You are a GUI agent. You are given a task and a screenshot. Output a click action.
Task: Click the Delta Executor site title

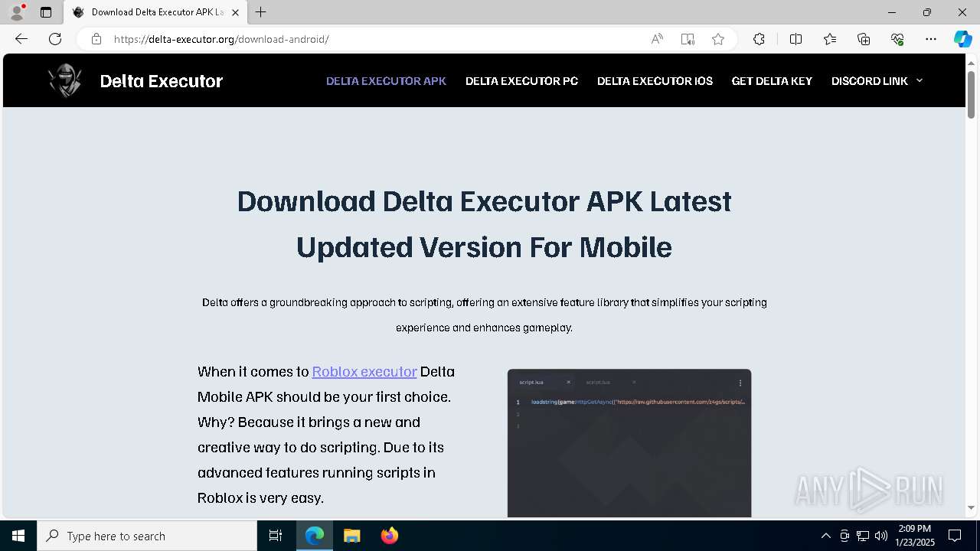[162, 81]
